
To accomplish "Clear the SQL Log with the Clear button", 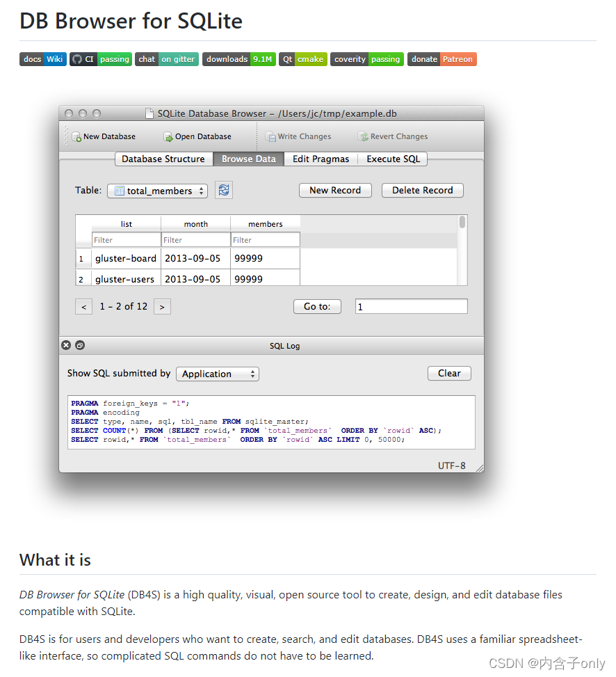I will click(448, 373).
